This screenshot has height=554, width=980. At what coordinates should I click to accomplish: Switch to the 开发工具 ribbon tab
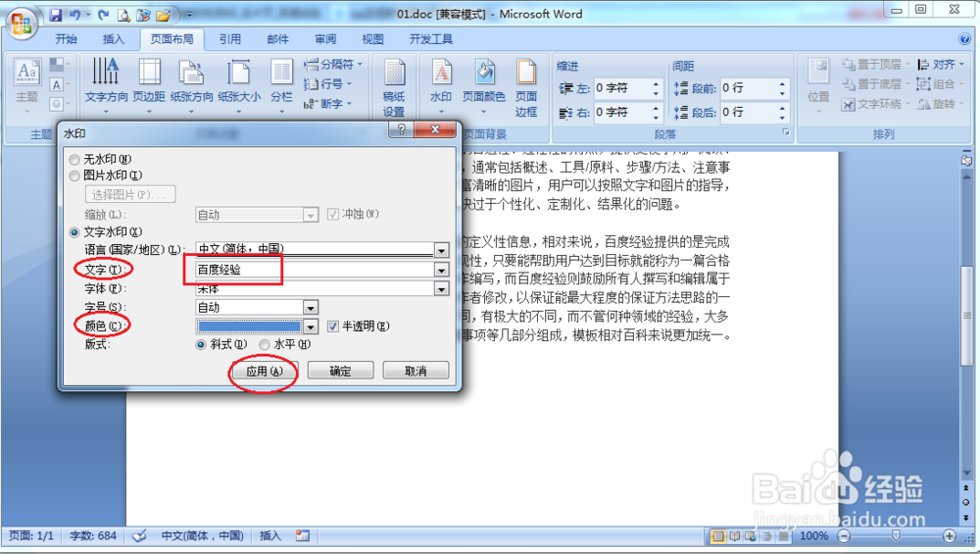pyautogui.click(x=430, y=39)
